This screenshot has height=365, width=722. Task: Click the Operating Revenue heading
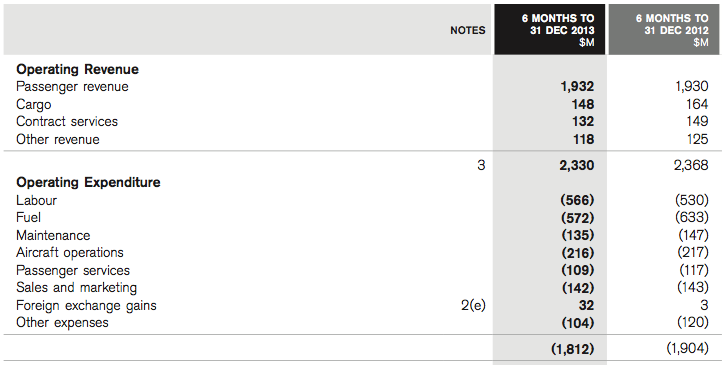click(77, 70)
